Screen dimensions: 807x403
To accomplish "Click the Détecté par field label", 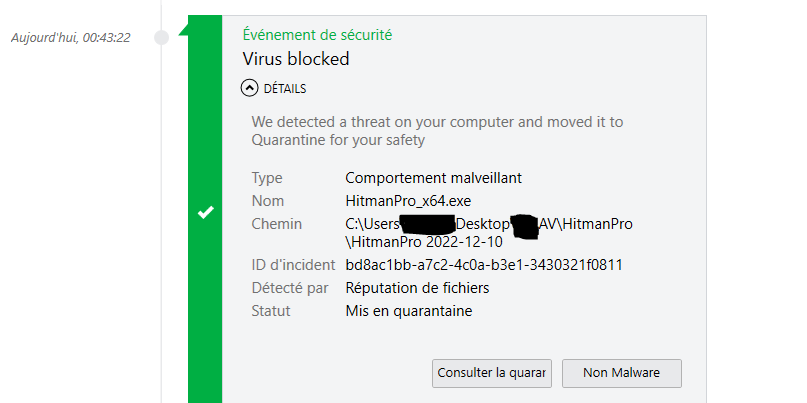I will (x=289, y=288).
